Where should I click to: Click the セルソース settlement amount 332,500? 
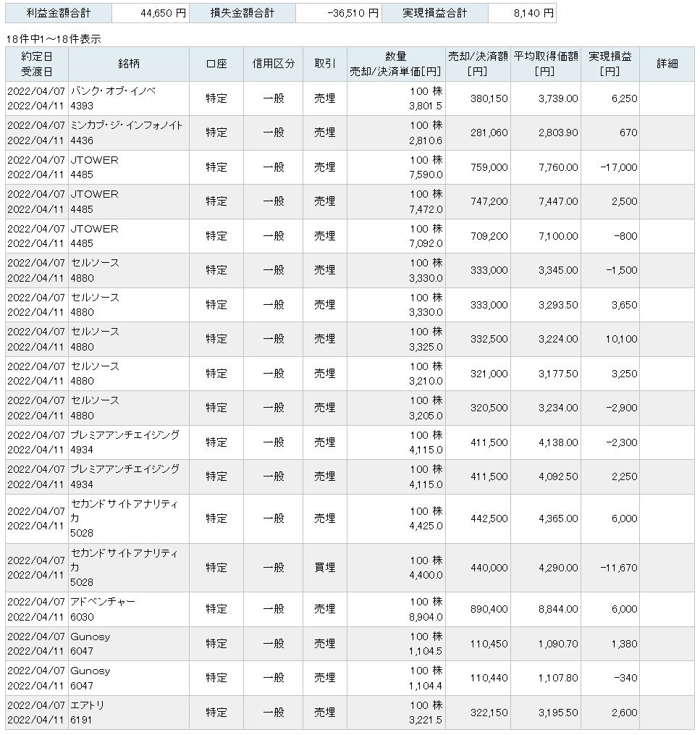[489, 339]
